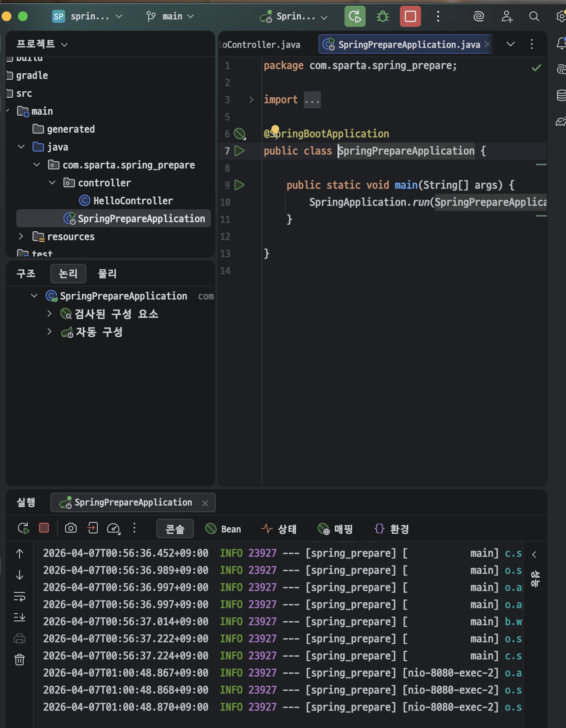
Task: Run main method from line 9 gutter arrow
Action: pos(239,185)
